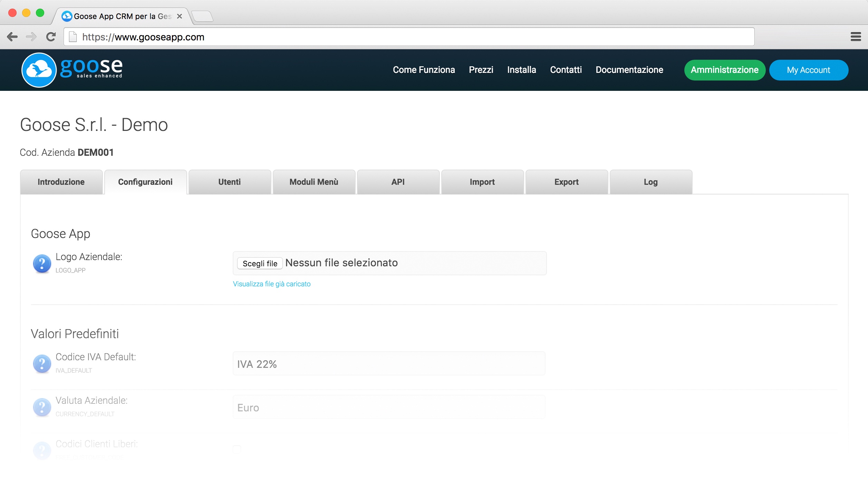Close the Goose App CRM tab
868x477 pixels.
(179, 16)
